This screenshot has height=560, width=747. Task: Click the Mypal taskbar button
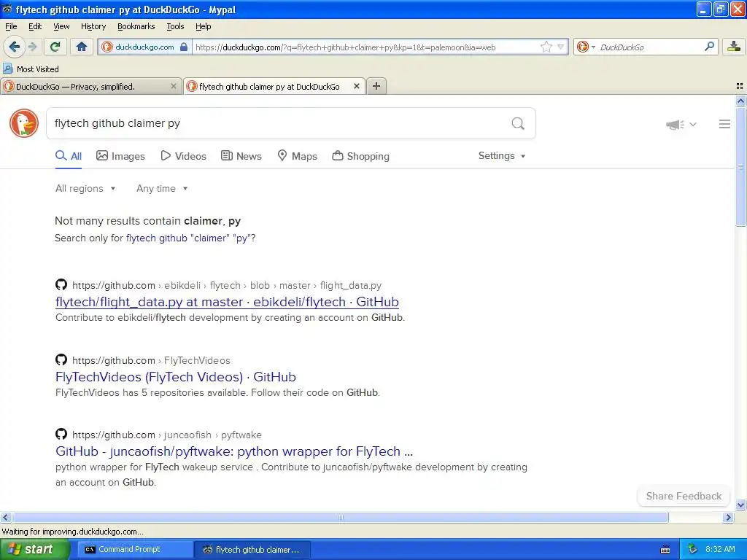click(252, 549)
